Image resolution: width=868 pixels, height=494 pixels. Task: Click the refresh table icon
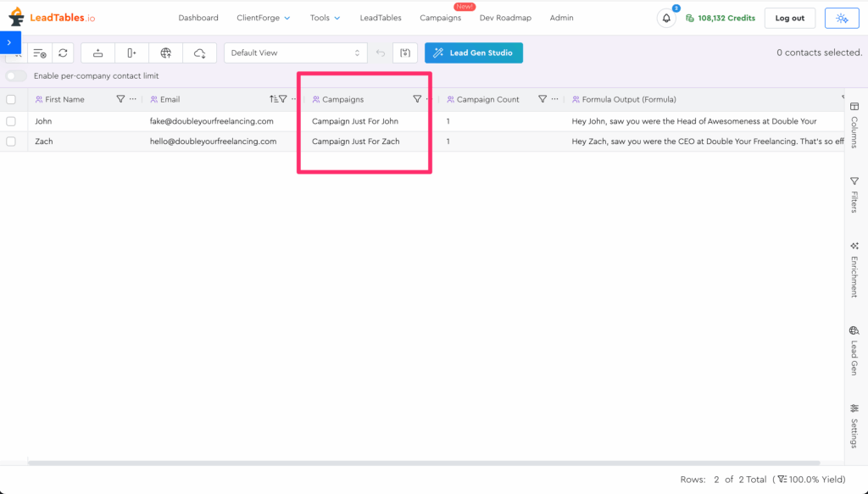coord(63,53)
